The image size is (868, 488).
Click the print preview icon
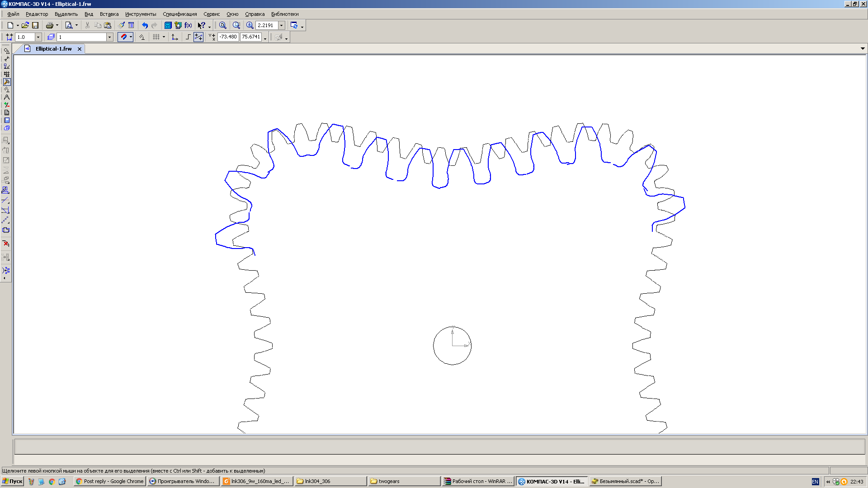[69, 25]
